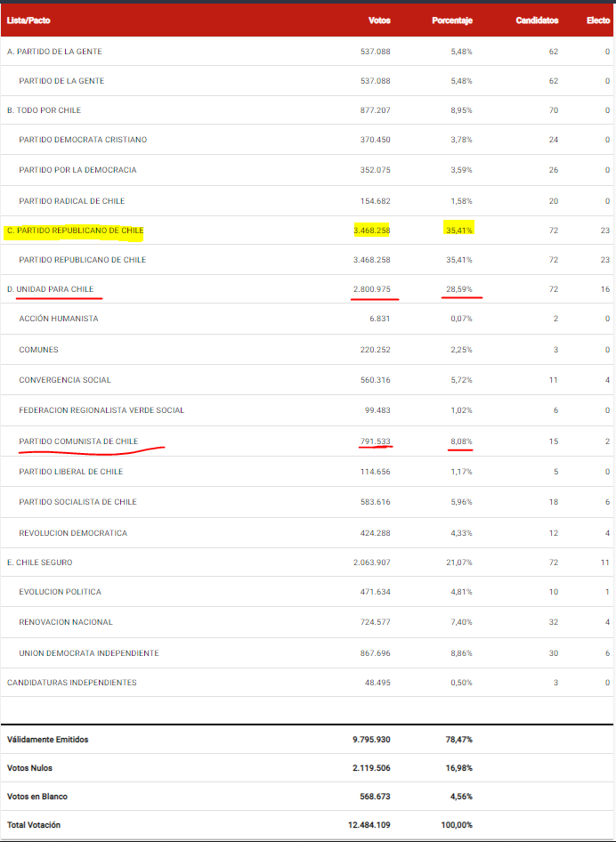Select the 'A. PARTIDO DE LA GENTE' list row label
616x842 pixels.
[x=54, y=52]
